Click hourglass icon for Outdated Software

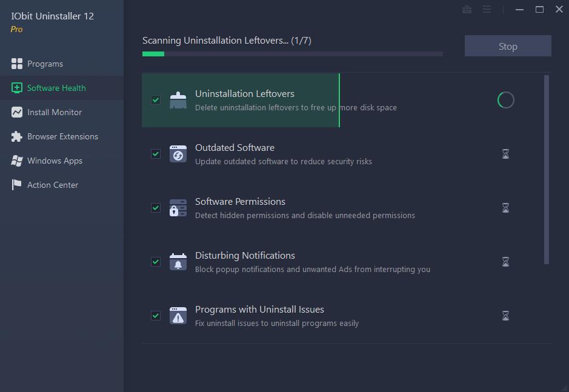tap(505, 154)
